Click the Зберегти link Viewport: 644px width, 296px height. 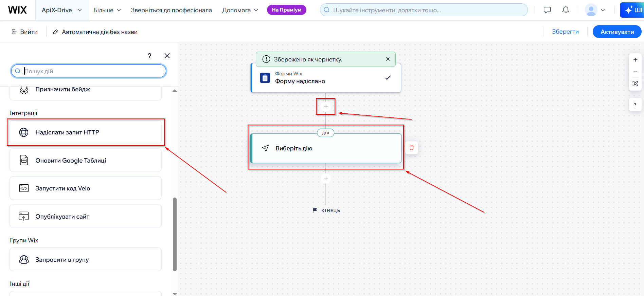(x=565, y=32)
